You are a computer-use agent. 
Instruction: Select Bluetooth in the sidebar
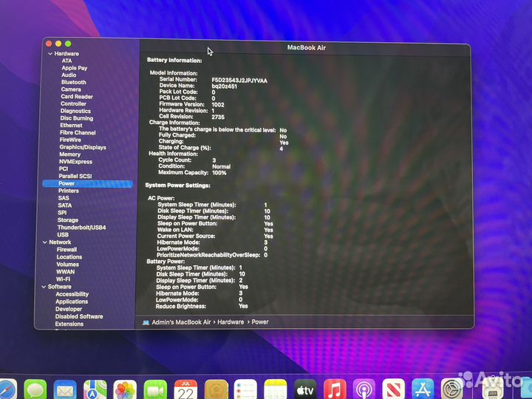(74, 82)
